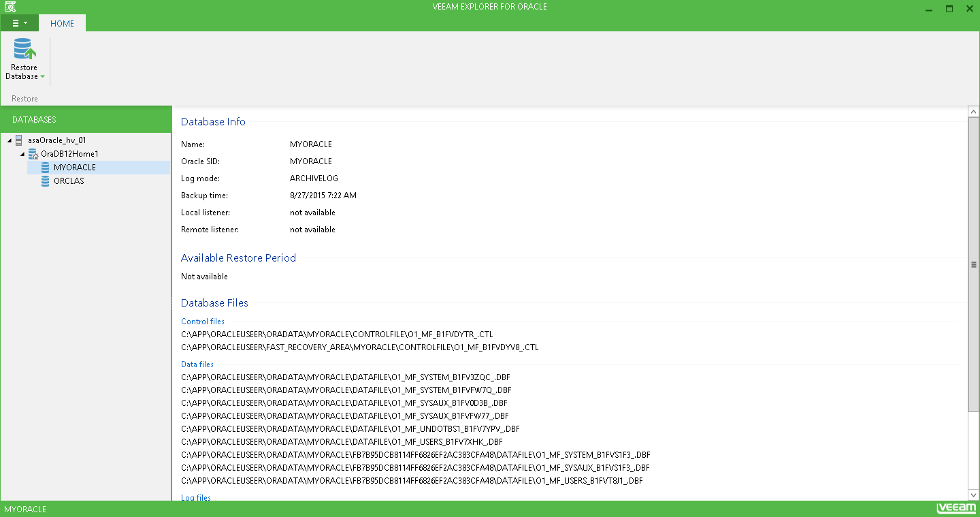Click the Log files section heading
Viewport: 980px width, 517px height.
[x=196, y=497]
